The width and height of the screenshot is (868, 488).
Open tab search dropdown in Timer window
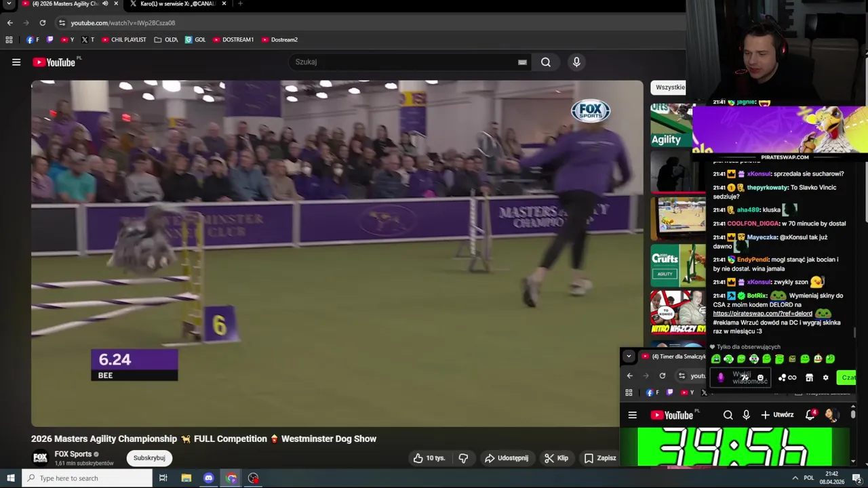pyautogui.click(x=629, y=356)
